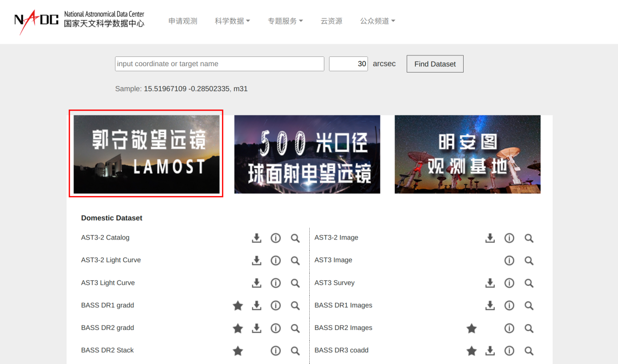The width and height of the screenshot is (618, 364).
Task: Expand the 专题服务 dropdown menu
Action: 285,21
